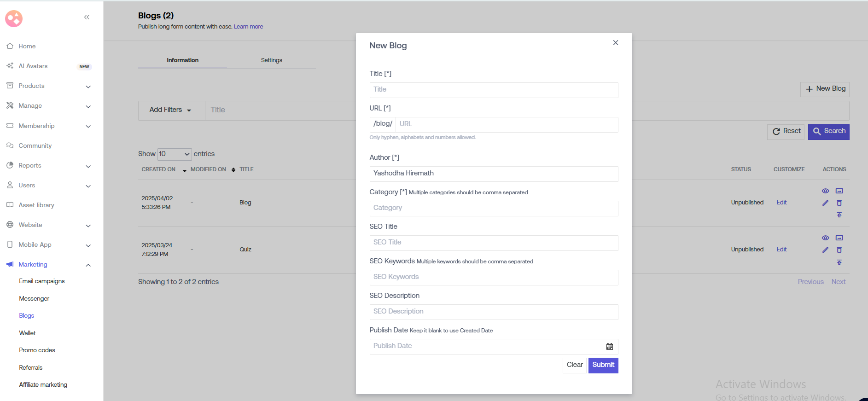Click the upload arrow icon for Quiz row

tap(839, 262)
